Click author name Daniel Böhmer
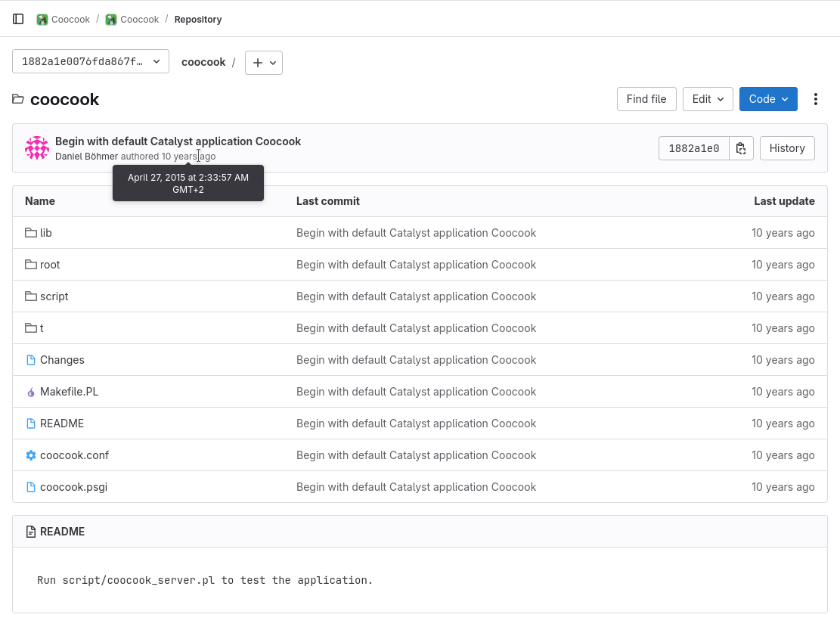Viewport: 840px width, 633px height. [86, 156]
